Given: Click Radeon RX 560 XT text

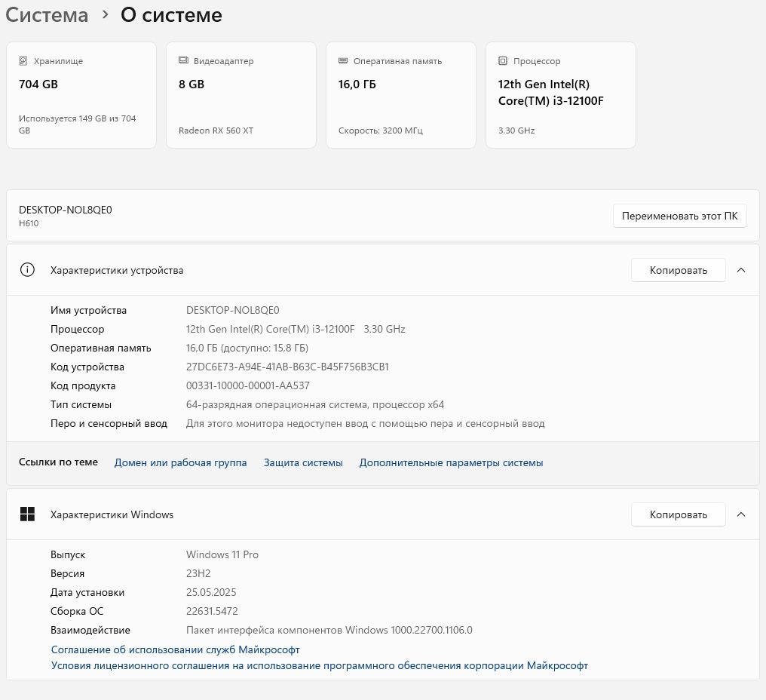Looking at the screenshot, I should coord(216,130).
